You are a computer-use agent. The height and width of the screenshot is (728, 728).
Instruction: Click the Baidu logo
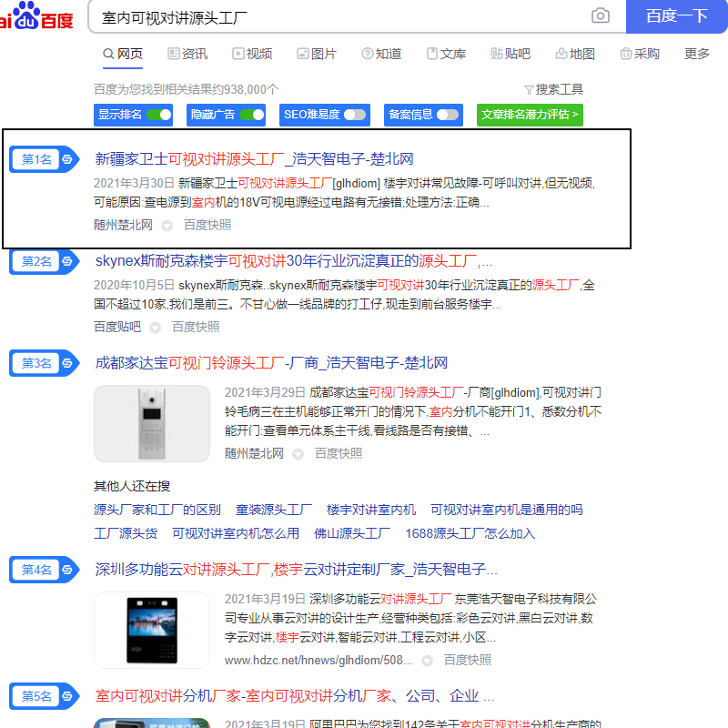click(36, 15)
